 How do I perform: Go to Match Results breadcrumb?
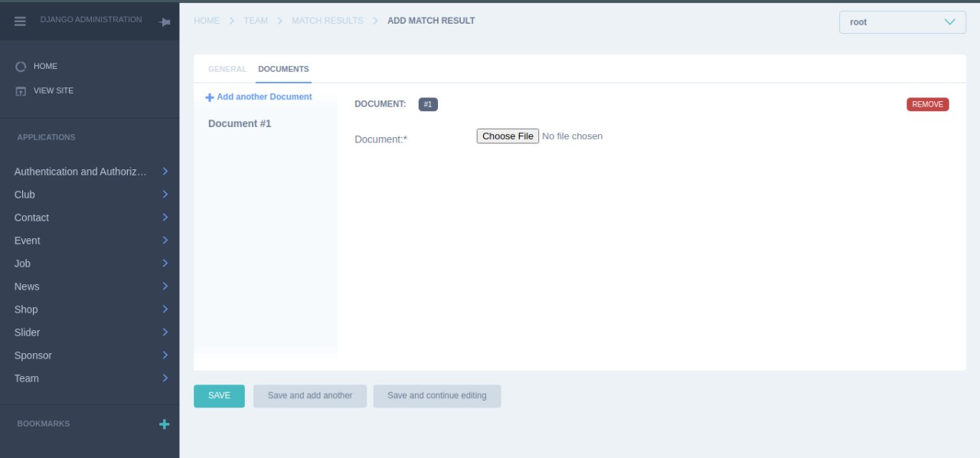coord(328,21)
